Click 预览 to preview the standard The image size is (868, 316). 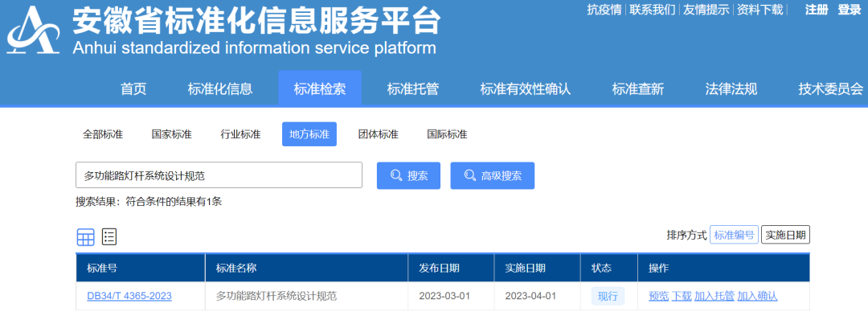click(659, 296)
